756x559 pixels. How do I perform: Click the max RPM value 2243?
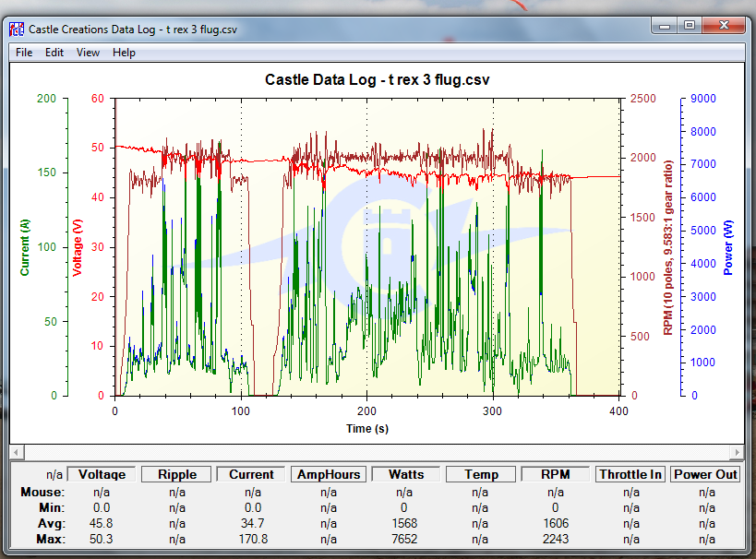click(556, 539)
